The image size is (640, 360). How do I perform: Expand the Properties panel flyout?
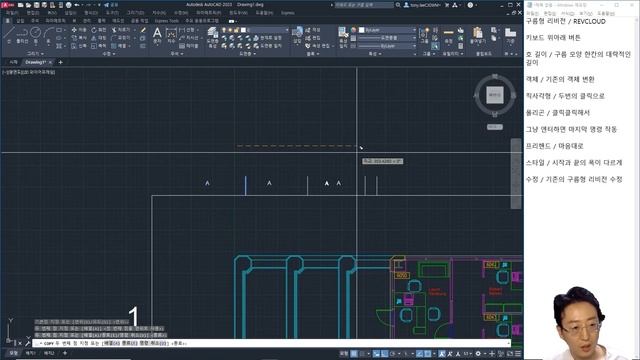(374, 53)
